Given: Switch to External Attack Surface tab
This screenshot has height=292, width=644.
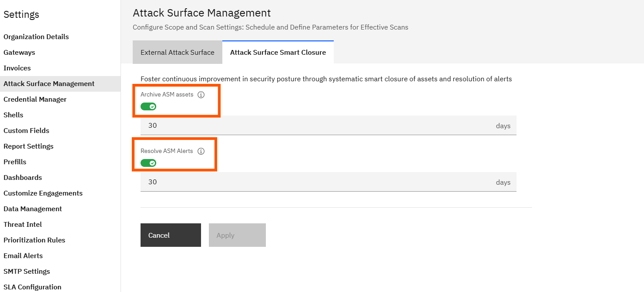Looking at the screenshot, I should point(177,53).
